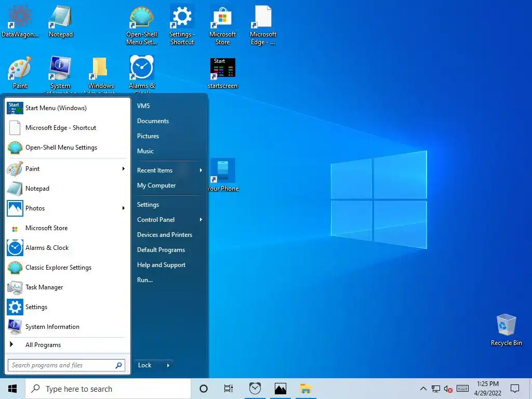Image resolution: width=532 pixels, height=399 pixels.
Task: Open Default Programs
Action: coord(169,250)
